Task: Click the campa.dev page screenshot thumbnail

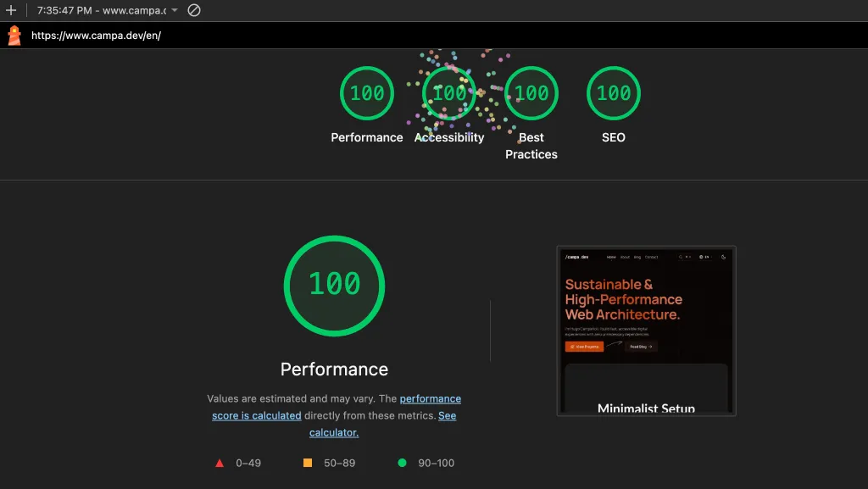Action: coord(646,331)
